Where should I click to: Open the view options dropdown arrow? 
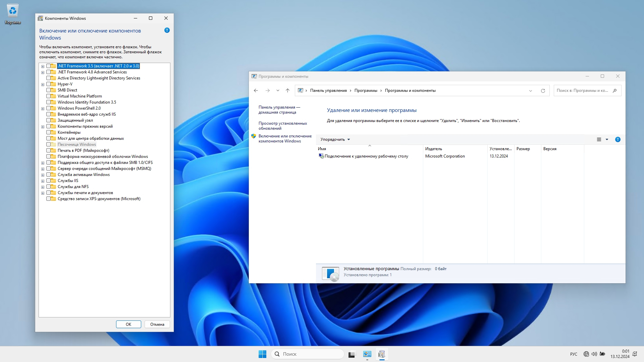point(607,139)
